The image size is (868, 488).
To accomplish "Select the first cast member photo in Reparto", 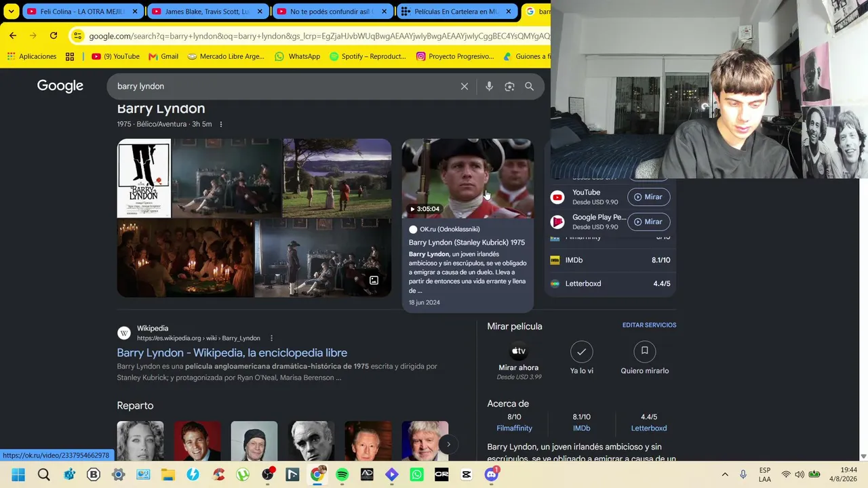I will (140, 441).
